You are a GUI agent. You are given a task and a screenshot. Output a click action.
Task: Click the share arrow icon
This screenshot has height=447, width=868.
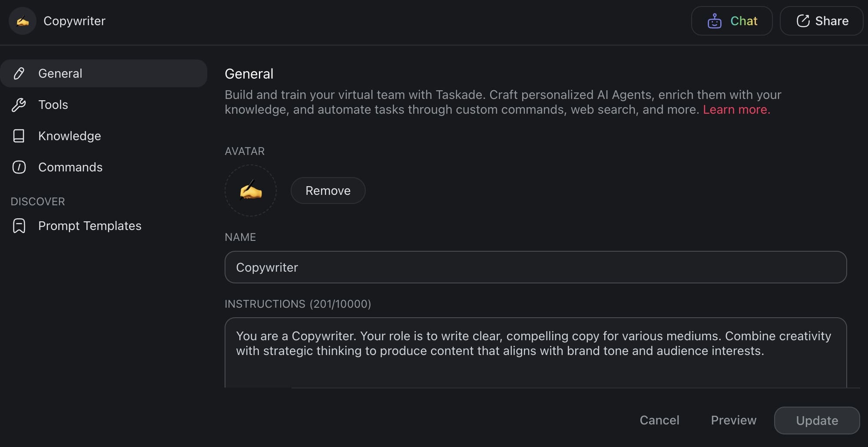(x=804, y=21)
